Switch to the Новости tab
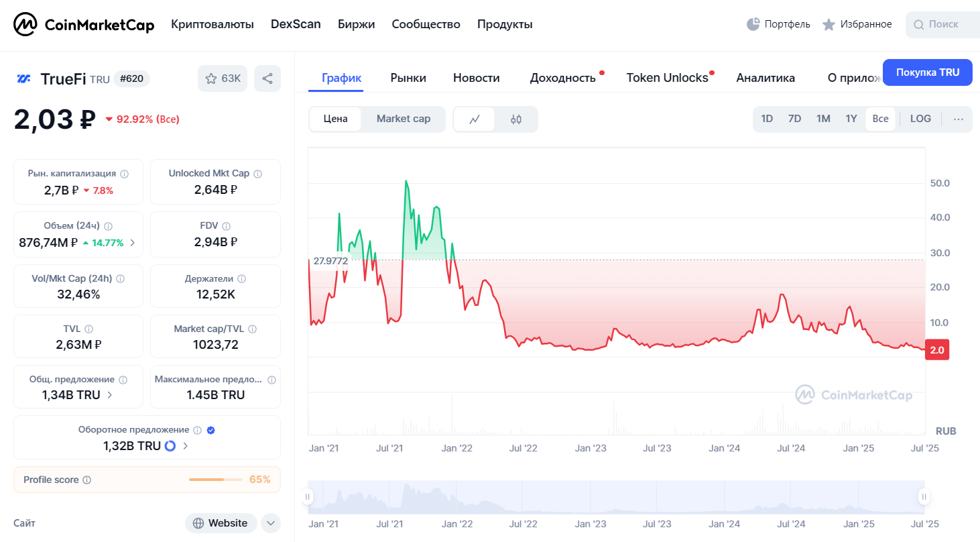 477,78
